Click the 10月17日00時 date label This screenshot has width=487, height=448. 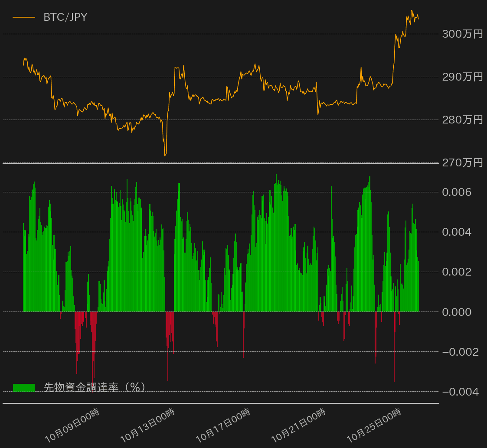(x=223, y=425)
